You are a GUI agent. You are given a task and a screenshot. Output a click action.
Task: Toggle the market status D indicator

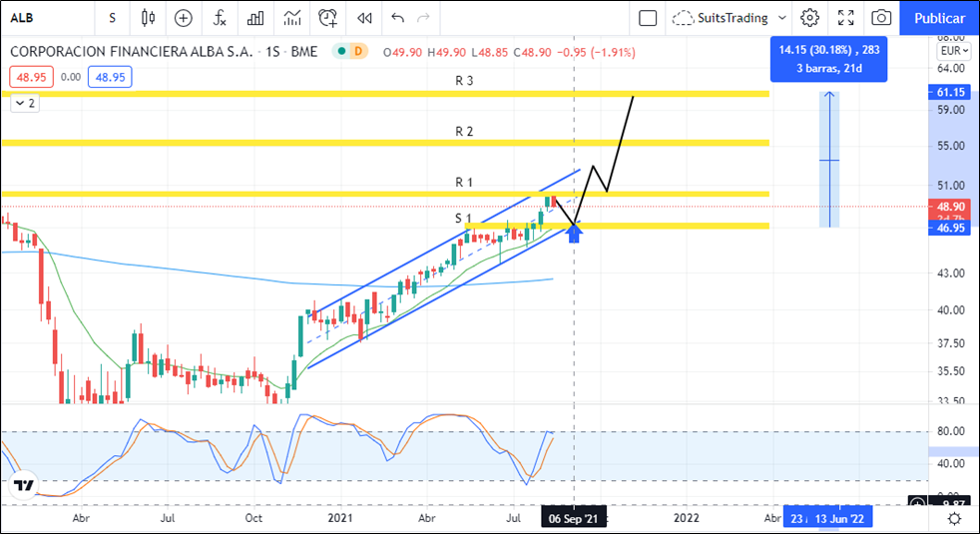(x=355, y=52)
